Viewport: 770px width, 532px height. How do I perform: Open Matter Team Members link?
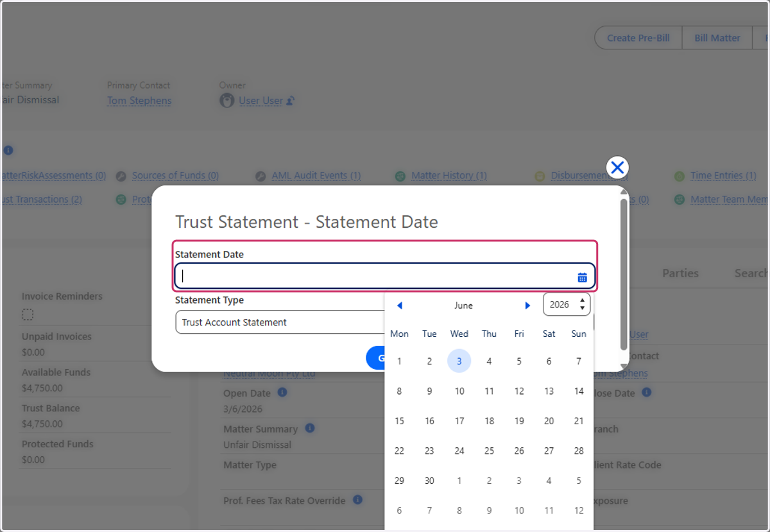(730, 199)
